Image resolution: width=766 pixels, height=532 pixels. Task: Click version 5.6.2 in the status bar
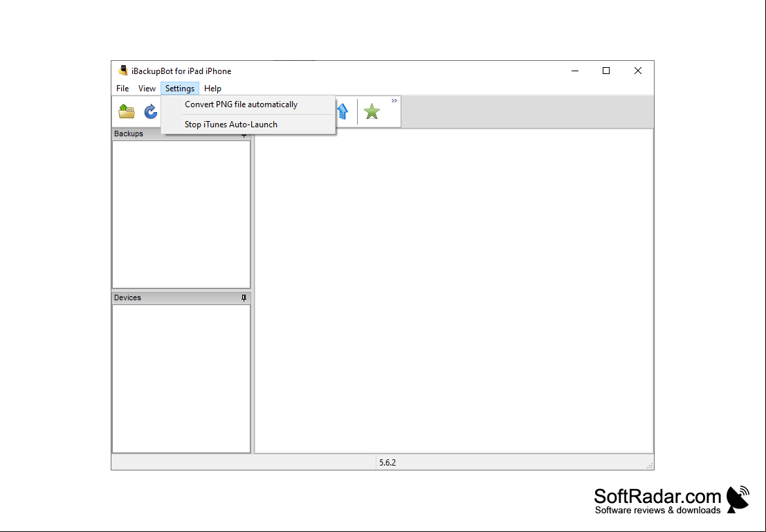point(387,463)
